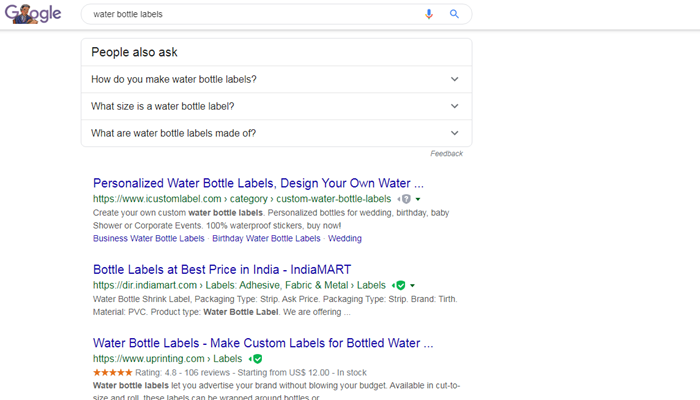Click the orange star rating for uprinting
The width and height of the screenshot is (700, 400).
point(112,372)
